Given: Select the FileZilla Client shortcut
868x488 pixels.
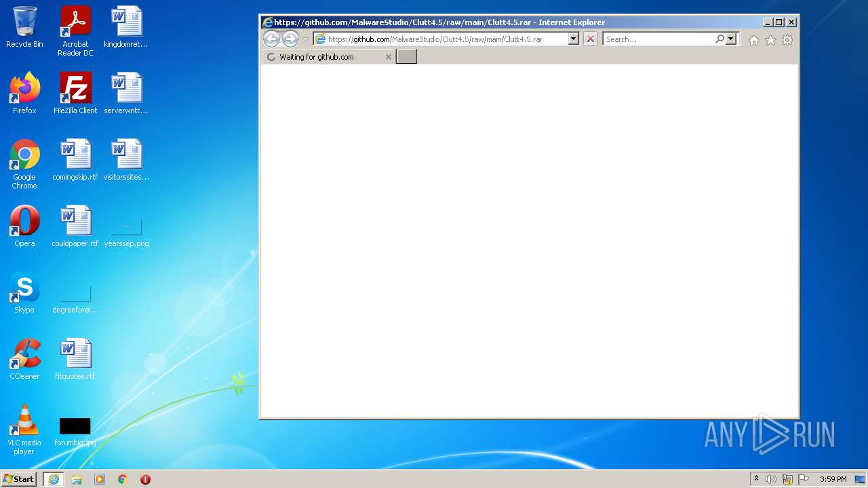Looking at the screenshot, I should click(75, 94).
